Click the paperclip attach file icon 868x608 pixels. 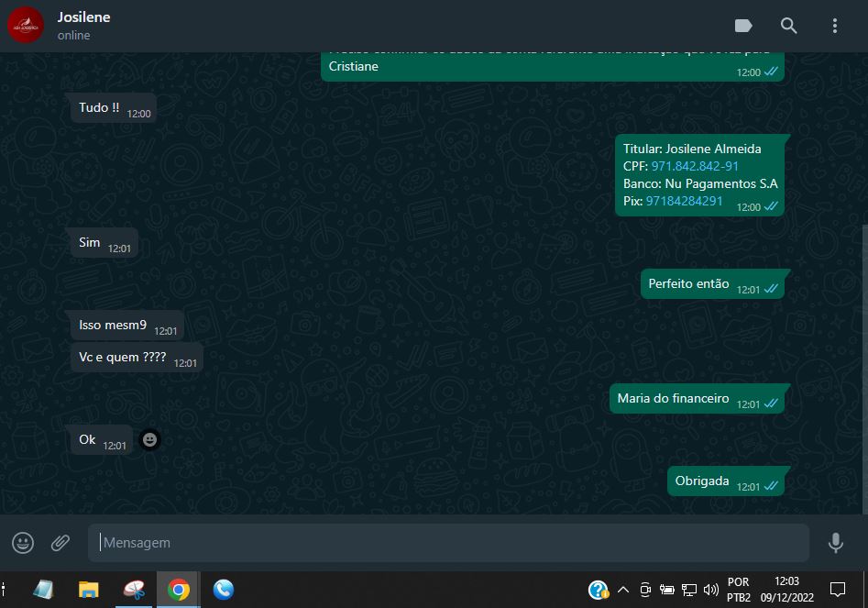point(60,543)
